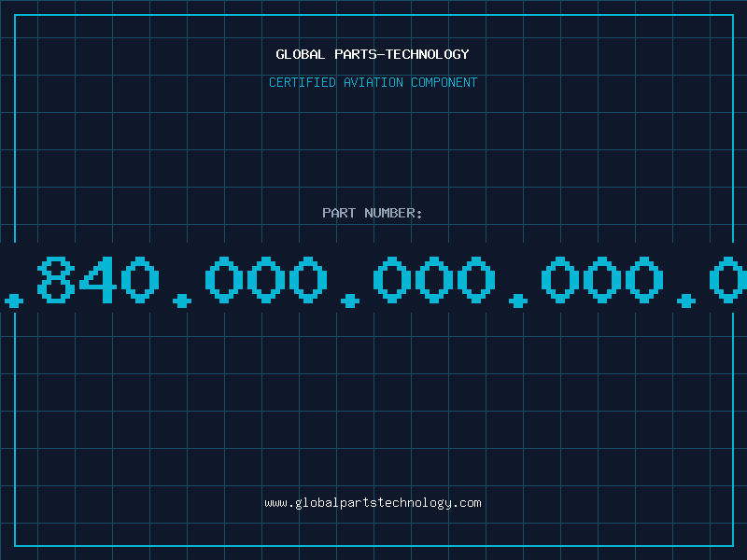The height and width of the screenshot is (560, 747).
Task: Select the CERTIFIED AVIATION COMPONENT subtitle
Action: tap(373, 82)
